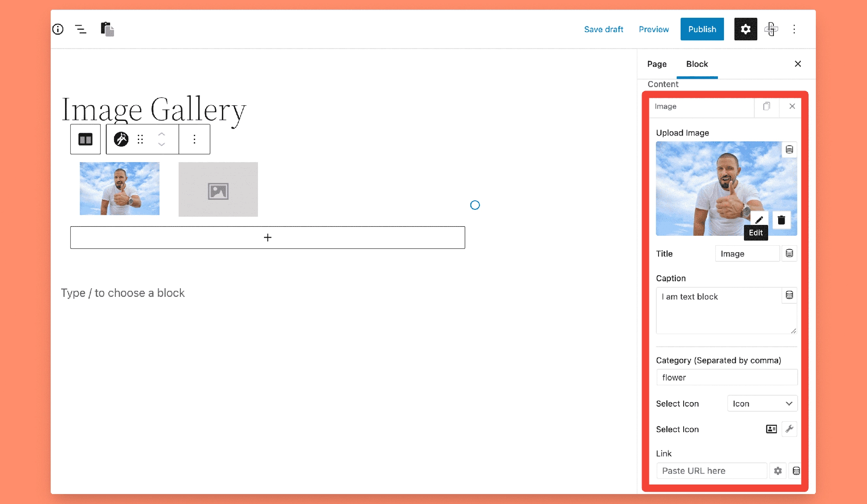Click Preview to preview the page

coord(653,29)
